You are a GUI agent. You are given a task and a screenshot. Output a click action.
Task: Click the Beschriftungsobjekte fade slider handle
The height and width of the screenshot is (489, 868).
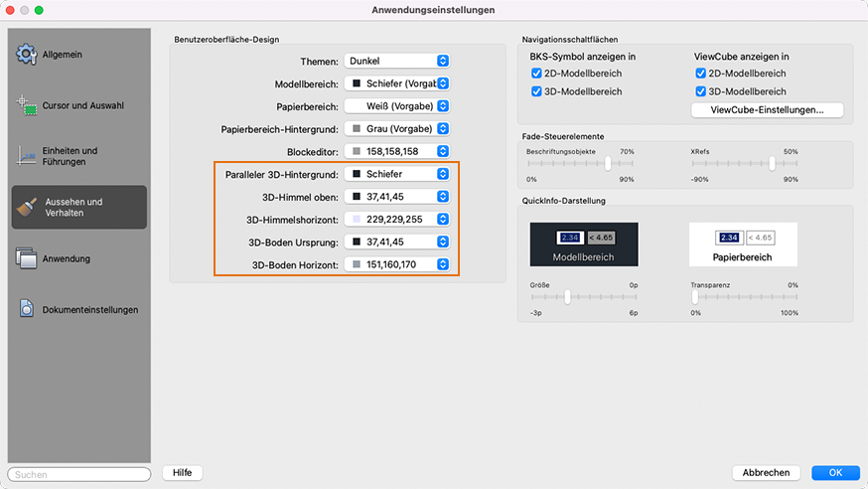click(608, 163)
